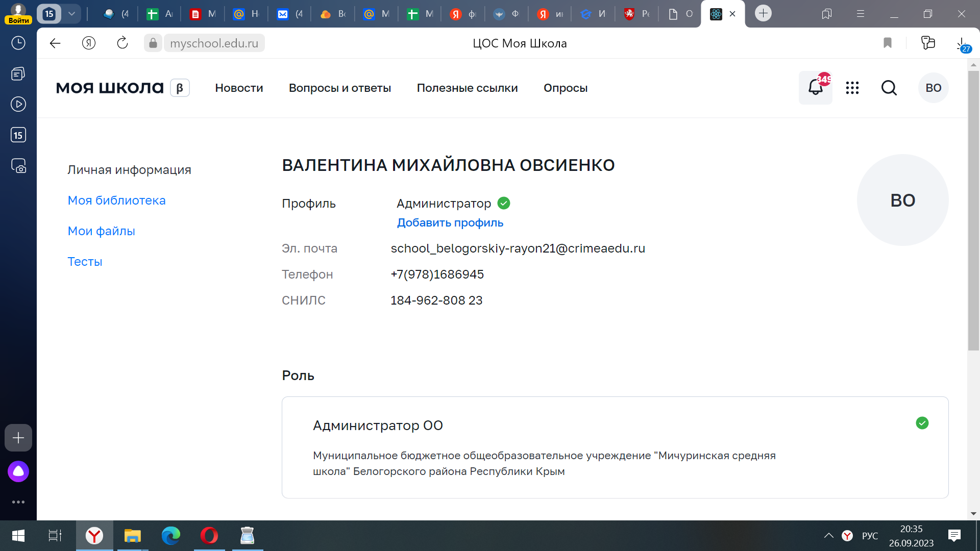Expand the tab group dropdown chevron
The image size is (980, 551).
tap(71, 14)
